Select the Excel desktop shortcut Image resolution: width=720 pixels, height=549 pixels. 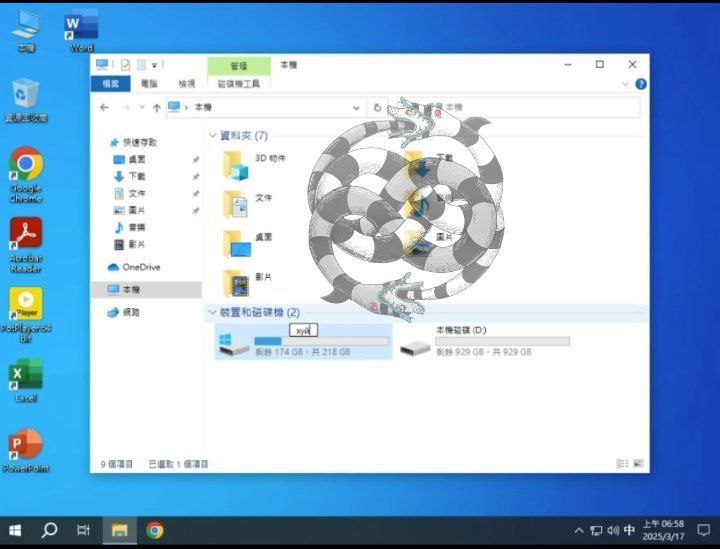[26, 381]
